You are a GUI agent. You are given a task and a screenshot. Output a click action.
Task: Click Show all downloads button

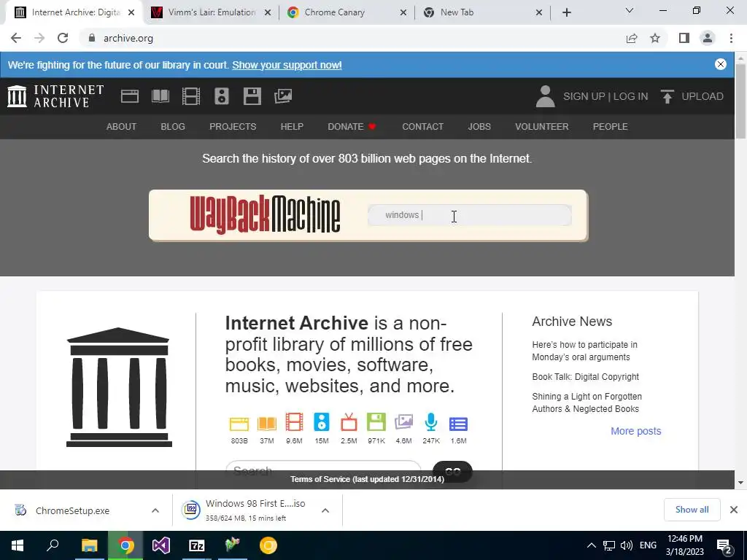pyautogui.click(x=692, y=510)
